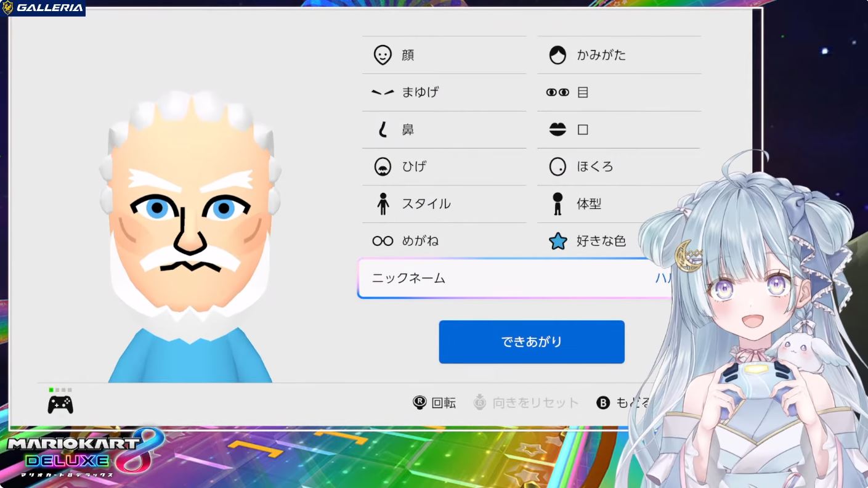Click the 回転 rotate control hint
This screenshot has width=868, height=488.
click(x=434, y=403)
